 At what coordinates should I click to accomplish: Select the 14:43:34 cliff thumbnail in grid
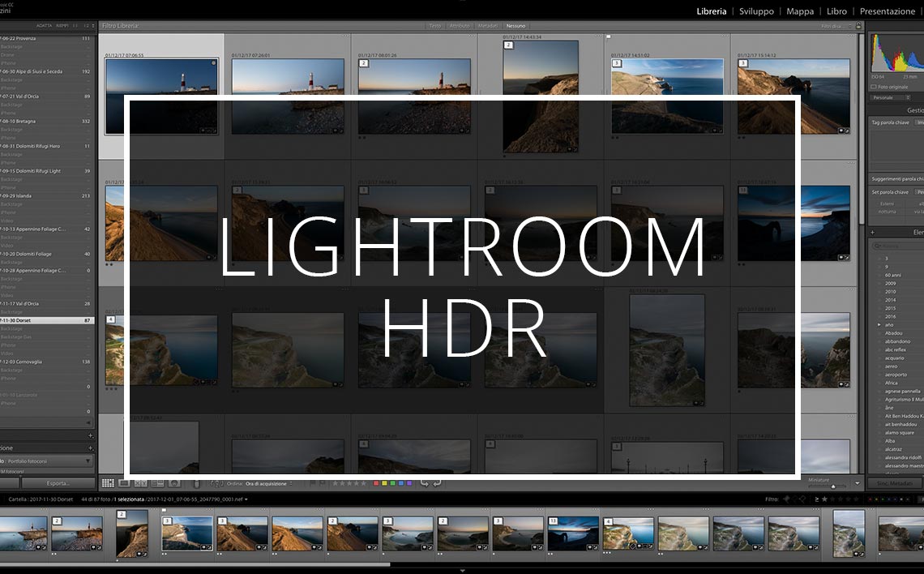coord(541,96)
